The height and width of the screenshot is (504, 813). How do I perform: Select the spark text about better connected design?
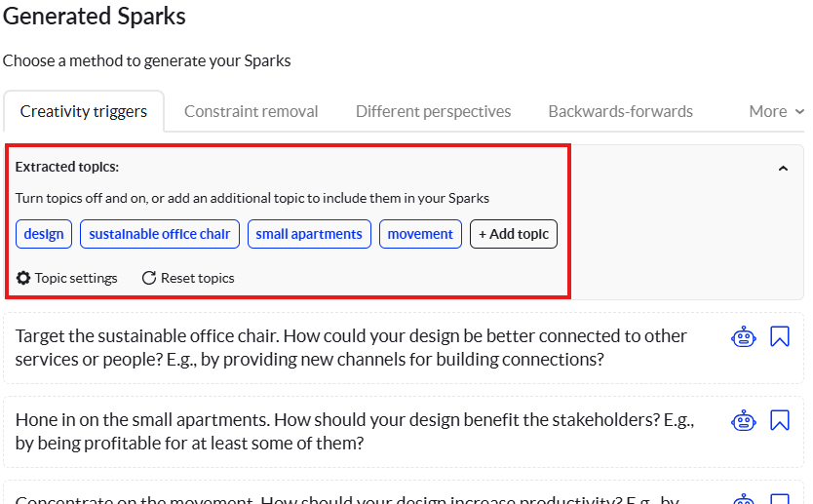[351, 347]
